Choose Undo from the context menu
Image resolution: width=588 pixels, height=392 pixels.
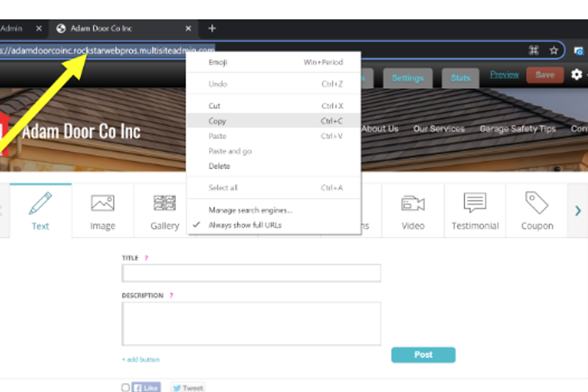pyautogui.click(x=274, y=84)
